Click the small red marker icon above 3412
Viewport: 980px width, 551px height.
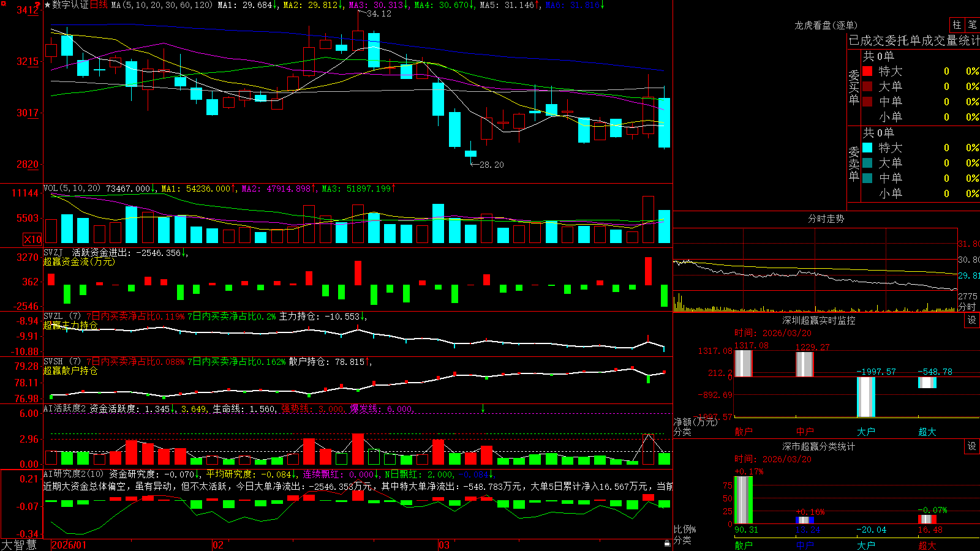coord(37,6)
